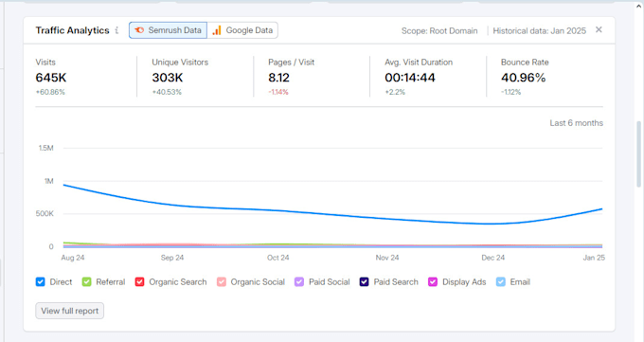This screenshot has width=644, height=342.
Task: Toggle the Referral traffic checkbox
Action: 86,282
